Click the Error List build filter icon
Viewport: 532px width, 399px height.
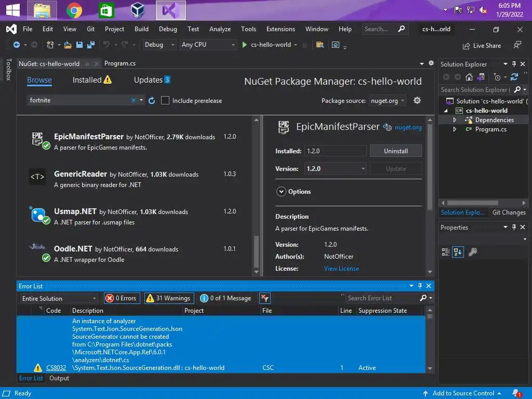[264, 298]
